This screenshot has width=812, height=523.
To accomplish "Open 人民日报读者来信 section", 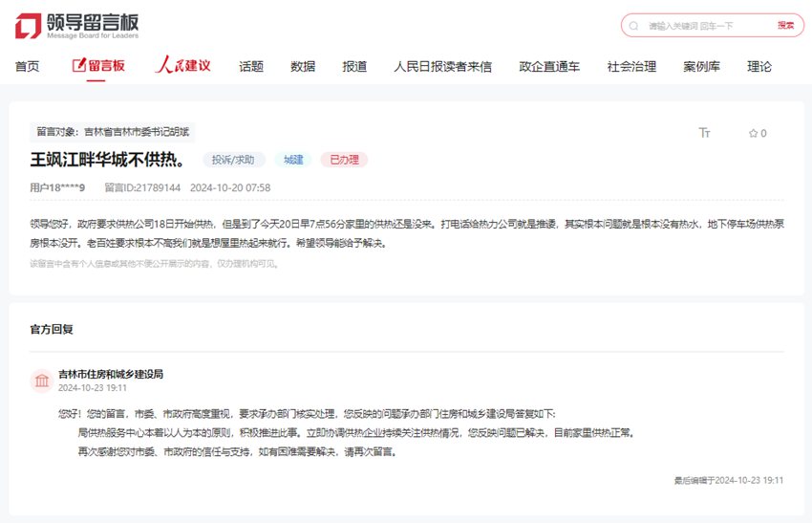I will click(442, 66).
